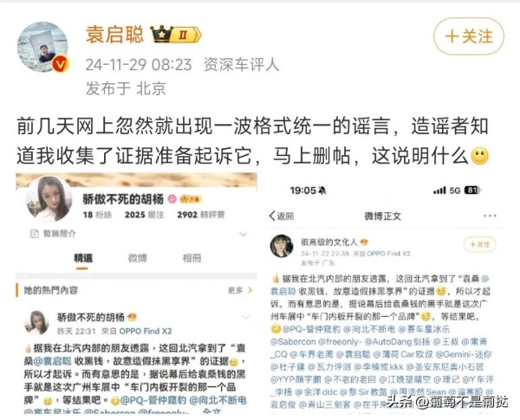
Task: Expand the post options chevron on 胡杨's post
Action: coord(245,317)
